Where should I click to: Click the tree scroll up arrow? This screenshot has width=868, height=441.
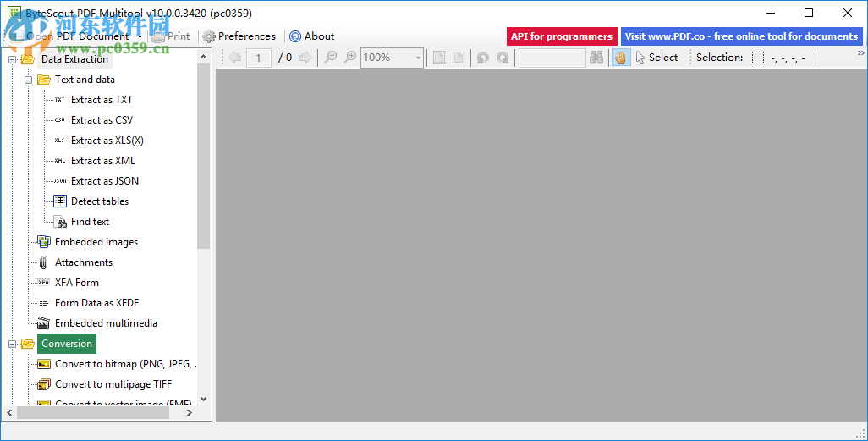[203, 57]
